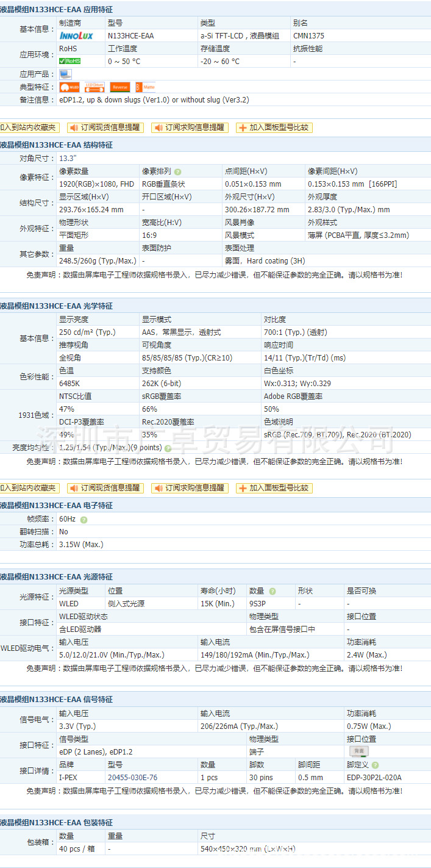
Task: Click the EDP-30P2L-020A pin definition text
Action: tap(374, 777)
